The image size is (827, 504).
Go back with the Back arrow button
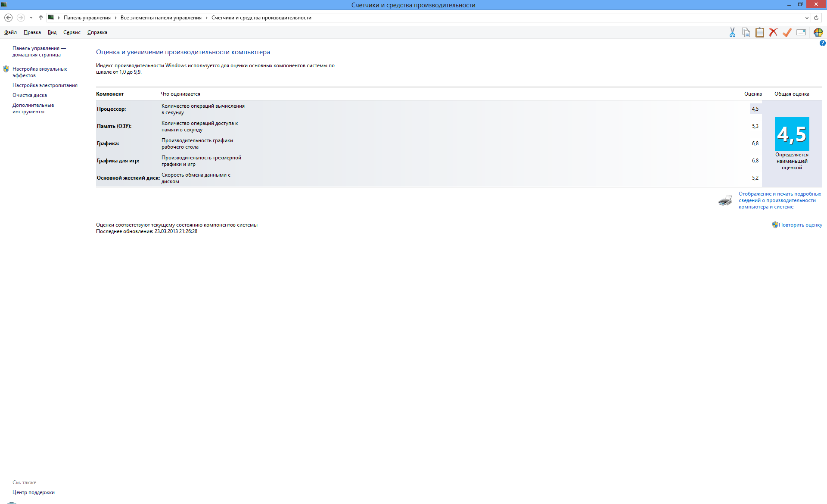coord(8,18)
